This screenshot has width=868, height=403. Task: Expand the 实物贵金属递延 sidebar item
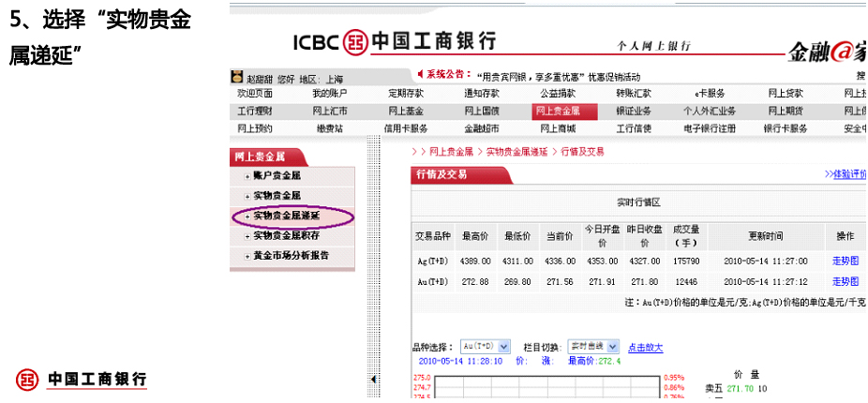247,217
